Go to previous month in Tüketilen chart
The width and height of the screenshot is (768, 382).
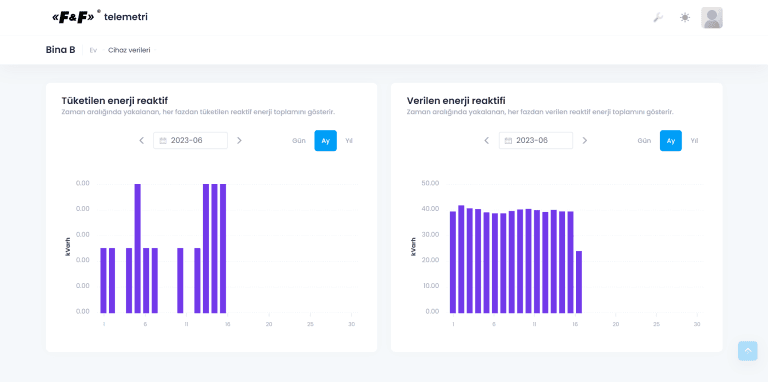(142, 141)
